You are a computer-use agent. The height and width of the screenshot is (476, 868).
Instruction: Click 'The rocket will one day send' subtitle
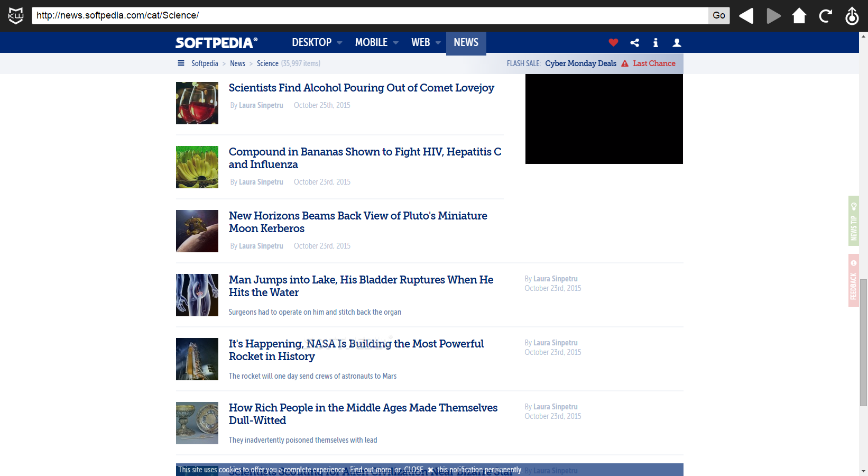pyautogui.click(x=312, y=376)
